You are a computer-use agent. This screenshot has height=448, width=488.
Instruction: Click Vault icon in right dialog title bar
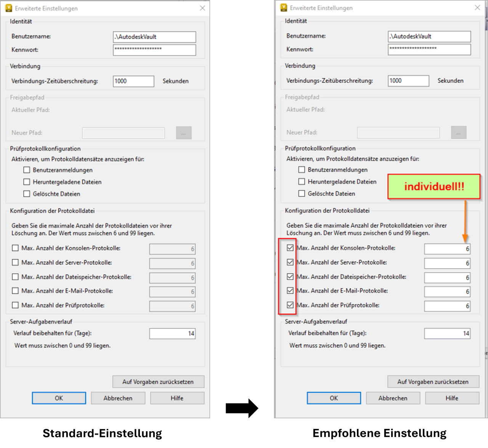[x=283, y=8]
